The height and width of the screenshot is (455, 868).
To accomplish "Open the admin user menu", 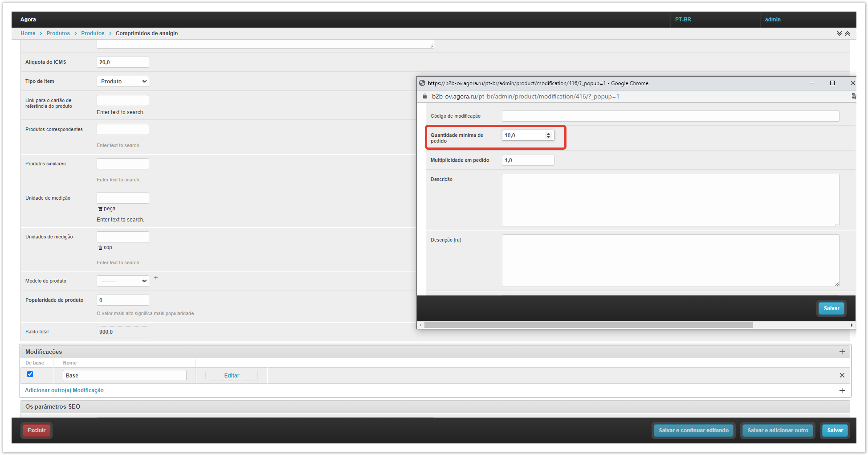I will (x=773, y=20).
